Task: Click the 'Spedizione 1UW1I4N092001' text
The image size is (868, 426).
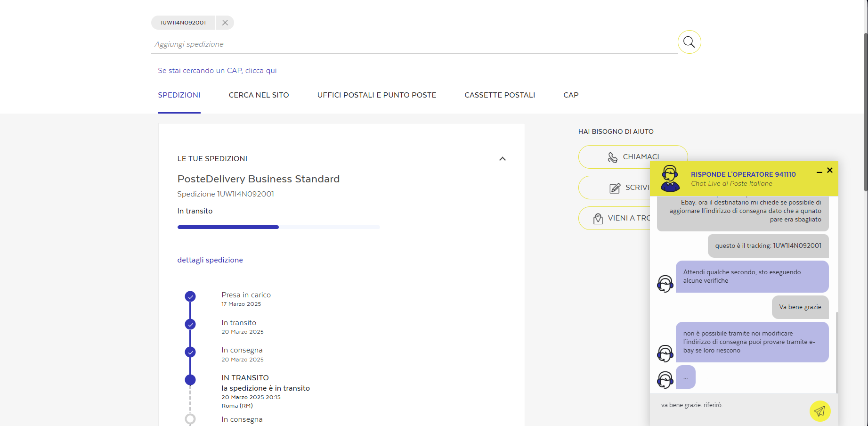Action: [226, 194]
